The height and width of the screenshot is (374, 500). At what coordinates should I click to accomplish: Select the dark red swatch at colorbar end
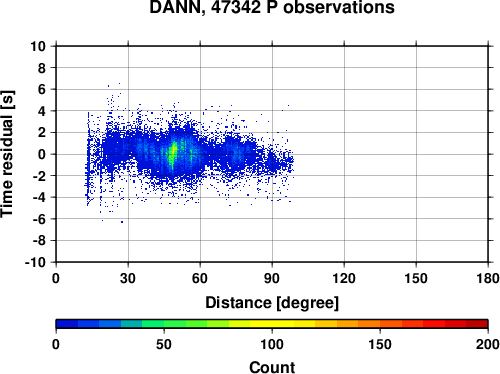(x=477, y=324)
